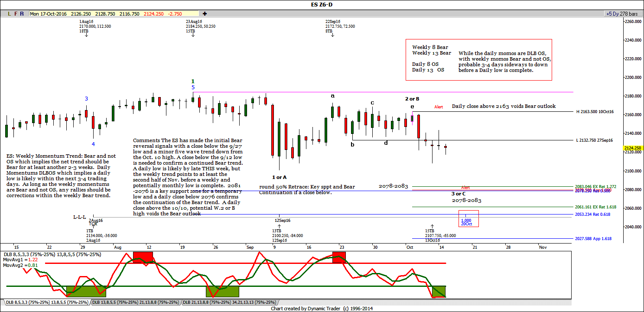Click the 'Nov' date axis label

pos(543,247)
